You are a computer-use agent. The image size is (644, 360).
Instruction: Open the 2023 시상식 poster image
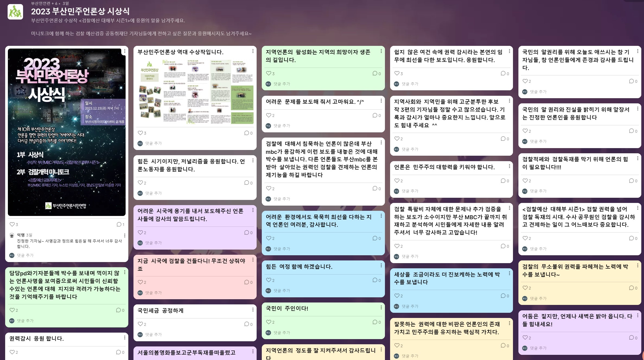(66, 132)
